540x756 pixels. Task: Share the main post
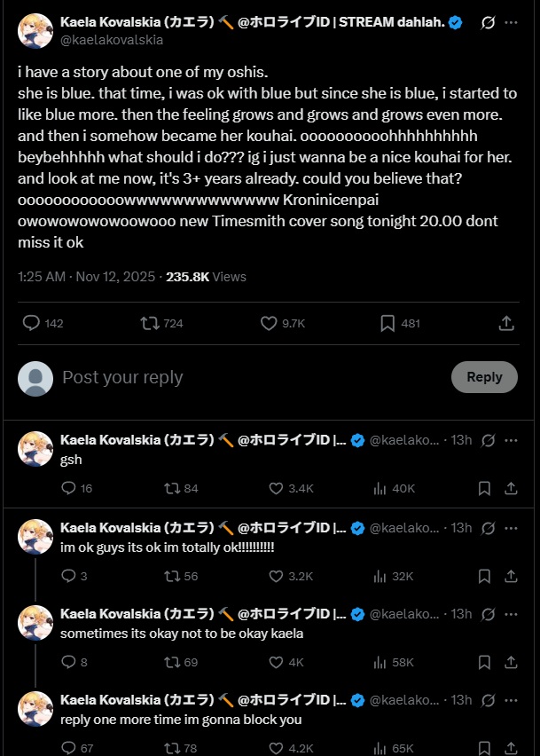click(x=506, y=324)
